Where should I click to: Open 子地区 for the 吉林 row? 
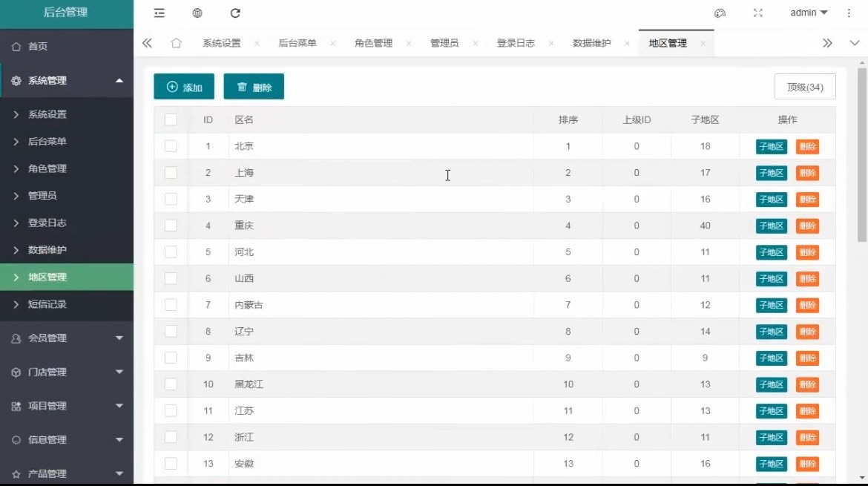[771, 358]
